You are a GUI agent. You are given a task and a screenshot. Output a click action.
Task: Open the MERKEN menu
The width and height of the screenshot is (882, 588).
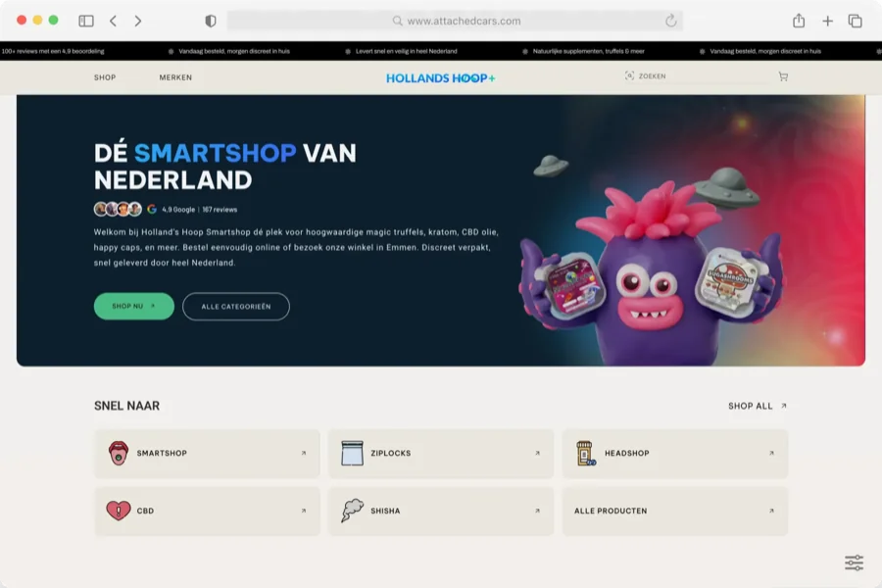[x=175, y=77]
